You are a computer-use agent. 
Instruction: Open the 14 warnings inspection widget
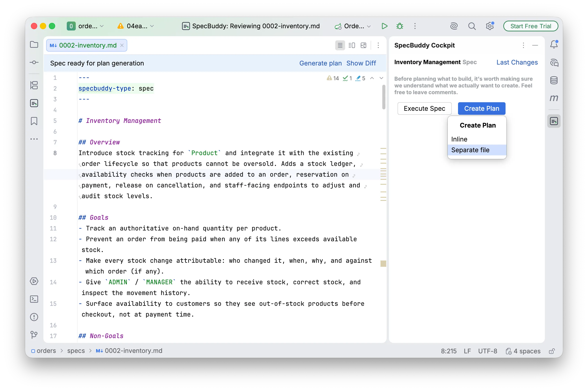(333, 78)
